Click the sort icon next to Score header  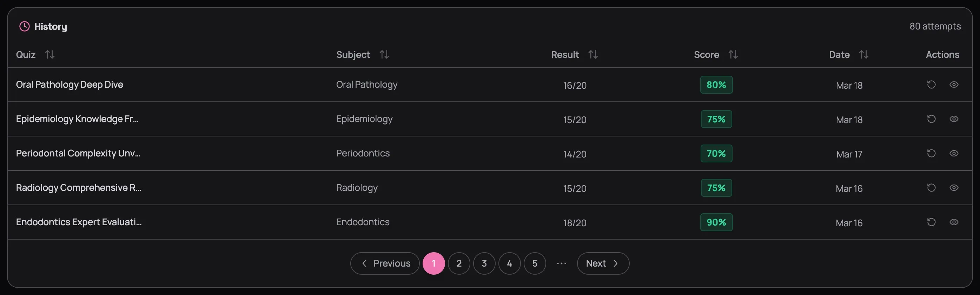[x=734, y=54]
